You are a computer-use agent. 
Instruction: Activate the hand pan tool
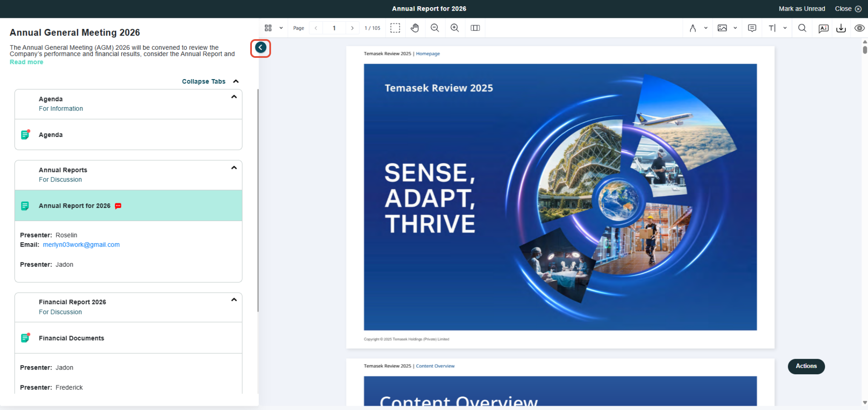click(x=415, y=28)
